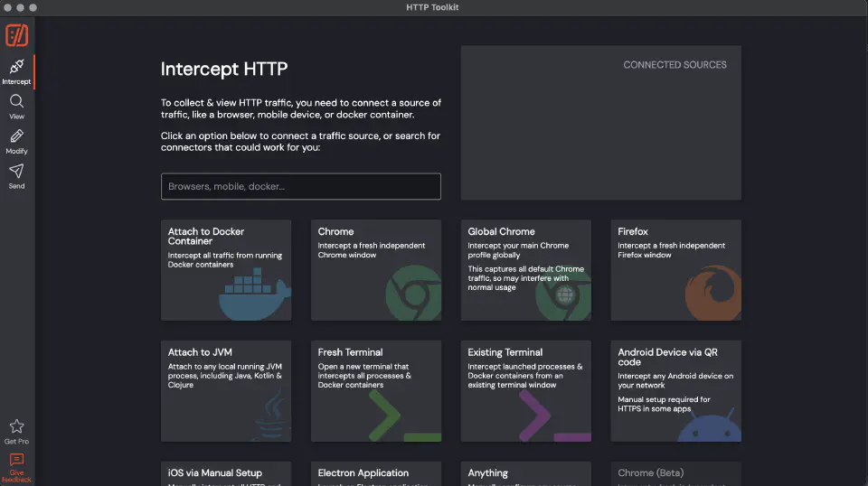
Task: Choose Android Device via QR code card
Action: coord(676,391)
